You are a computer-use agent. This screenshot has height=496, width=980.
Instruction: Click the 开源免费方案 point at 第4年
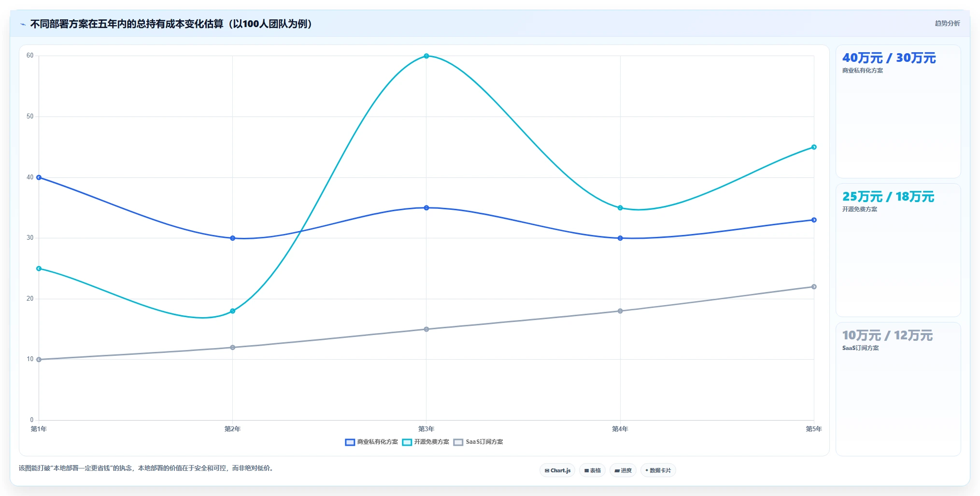tap(620, 208)
